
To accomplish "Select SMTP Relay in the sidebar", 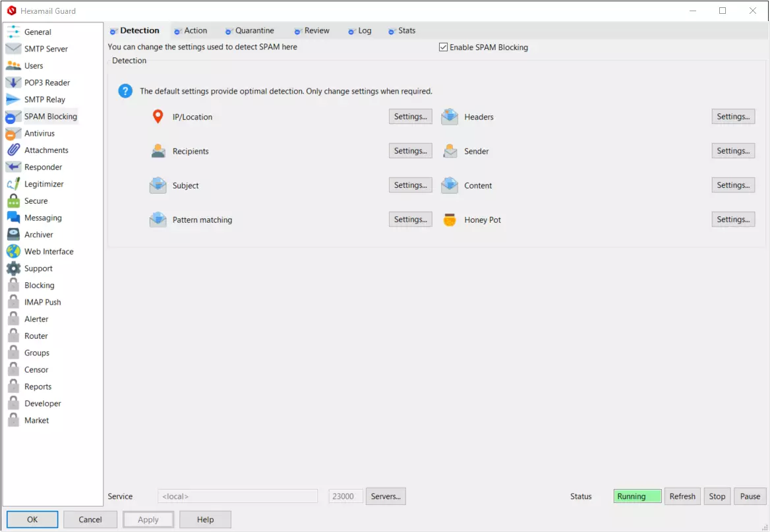I will click(x=45, y=100).
